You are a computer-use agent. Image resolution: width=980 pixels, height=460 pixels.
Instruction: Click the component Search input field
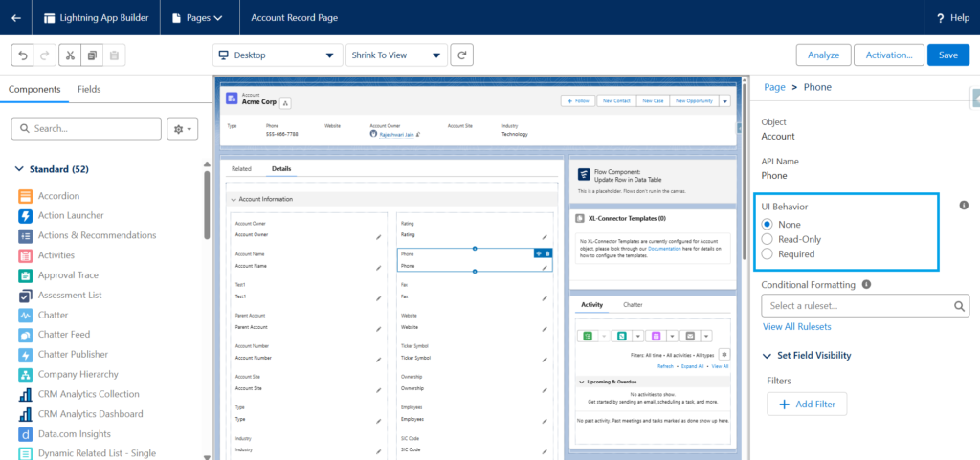(86, 128)
